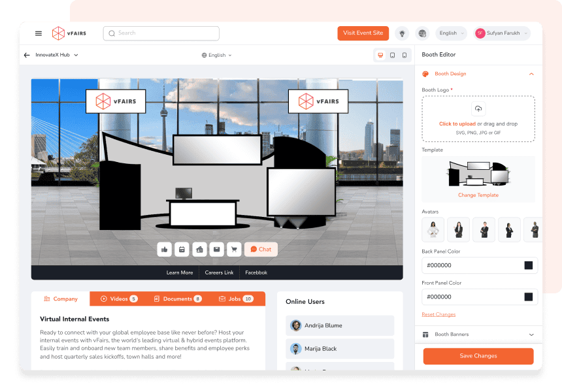The width and height of the screenshot is (562, 392).
Task: Switch to tablet preview mode
Action: 393,55
